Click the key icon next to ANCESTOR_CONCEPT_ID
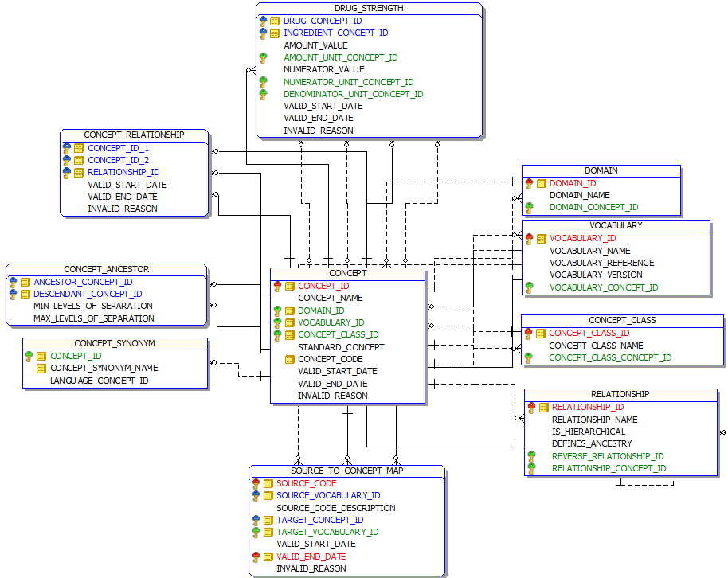Image resolution: width=728 pixels, height=578 pixels. coord(13,282)
